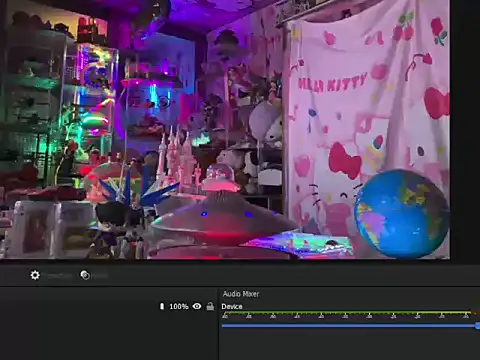Viewport: 480px width, 360px height.
Task: Click the blurred label beside the filters icon
Action: coord(100,276)
